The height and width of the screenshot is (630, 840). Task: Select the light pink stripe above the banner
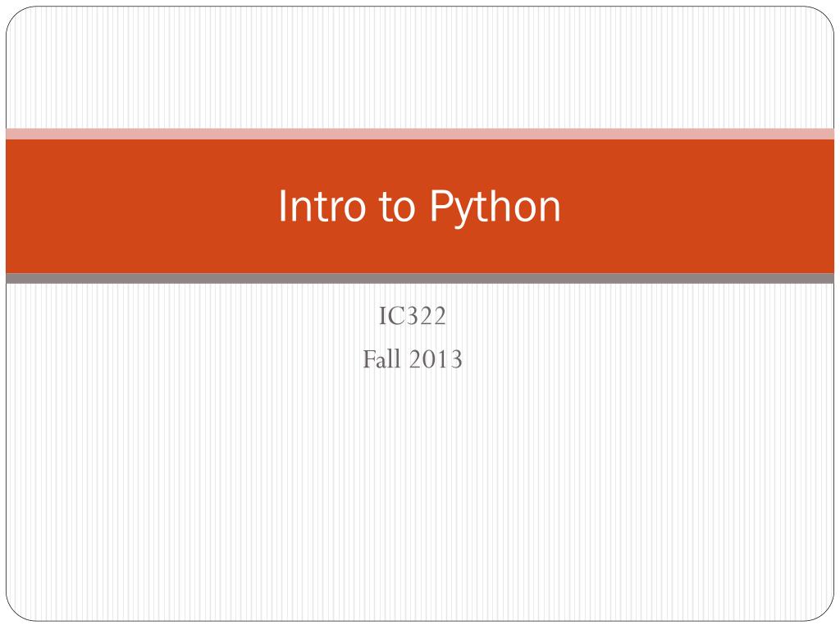click(x=420, y=134)
